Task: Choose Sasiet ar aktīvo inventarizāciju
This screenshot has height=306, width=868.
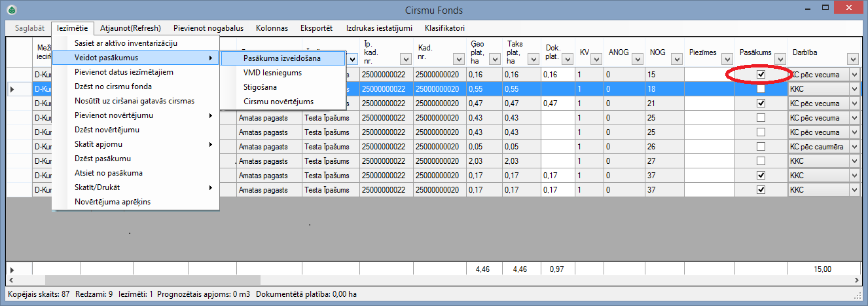Action: coord(136,43)
